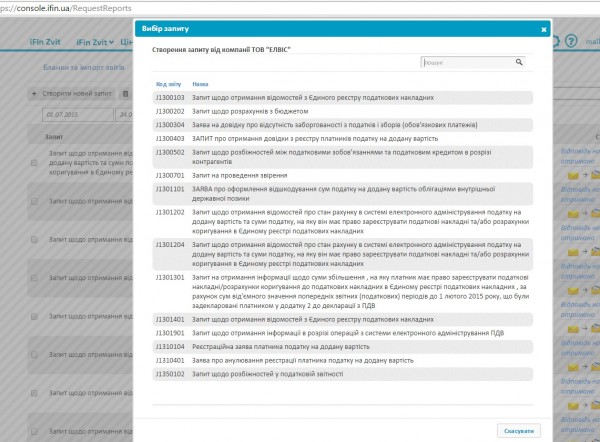Select J1300202 Запит щодо розрахунків з бюджетом
The height and width of the screenshot is (442, 600).
(342, 111)
